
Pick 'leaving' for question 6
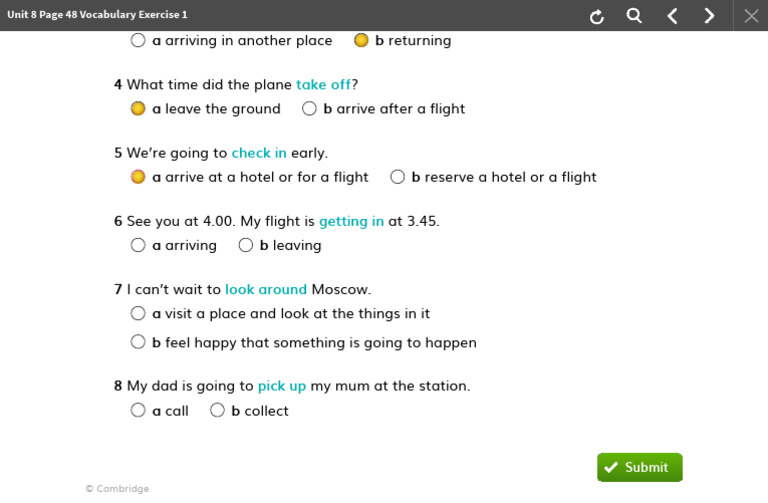[246, 245]
